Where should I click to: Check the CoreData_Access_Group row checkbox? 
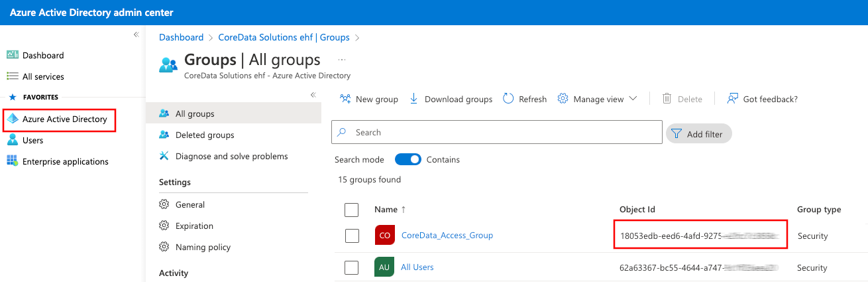click(352, 236)
